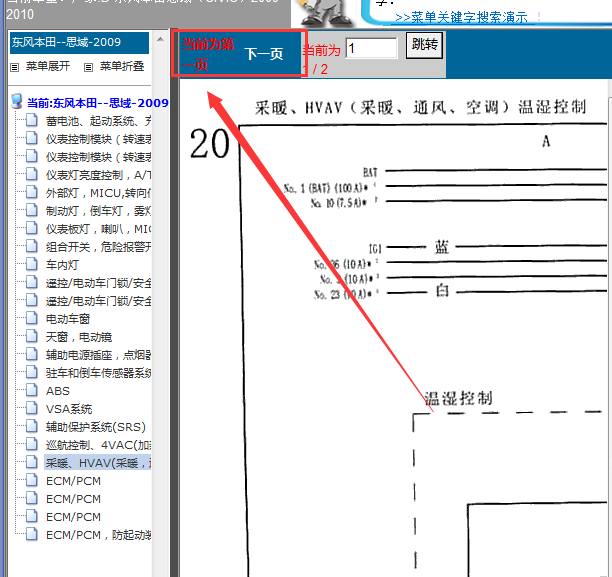The image size is (612, 577).
Task: Click the sidebar scrollbar up arrow
Action: (160, 39)
